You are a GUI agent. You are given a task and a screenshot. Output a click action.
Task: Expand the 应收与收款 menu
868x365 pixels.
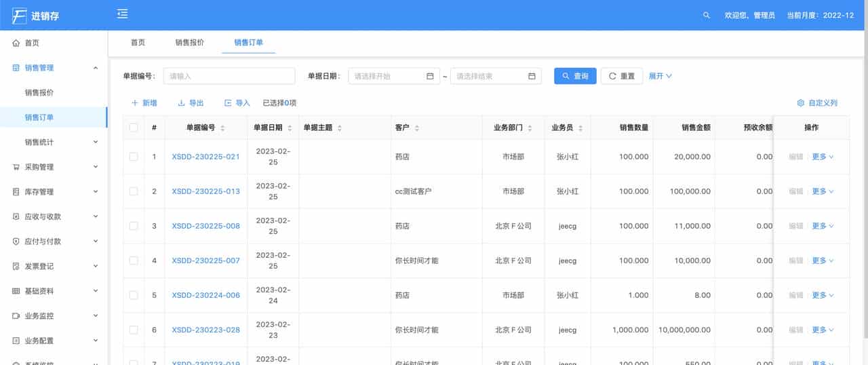[x=96, y=216]
